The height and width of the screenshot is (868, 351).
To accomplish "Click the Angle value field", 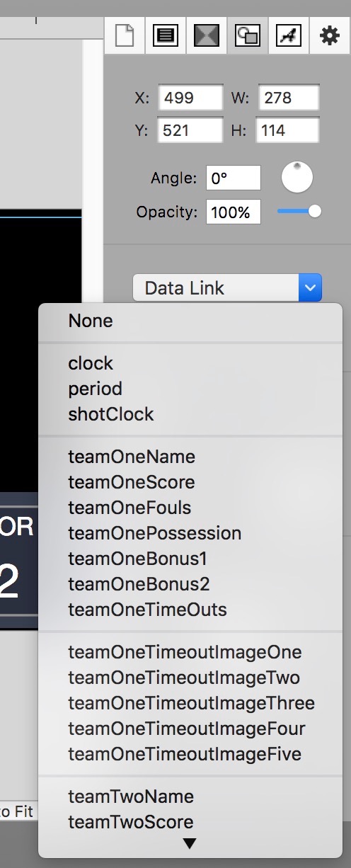I will pos(234,178).
